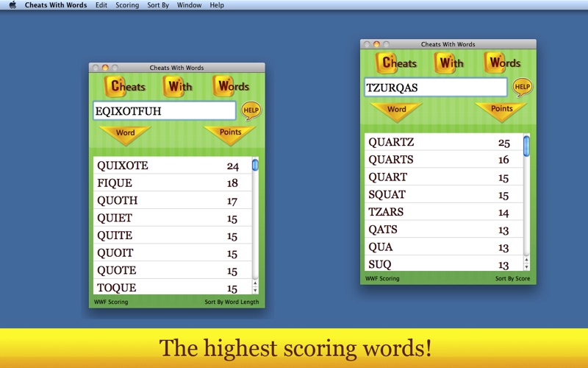Minimize the left Cheats With Words window
This screenshot has width=588, height=368.
tap(105, 68)
